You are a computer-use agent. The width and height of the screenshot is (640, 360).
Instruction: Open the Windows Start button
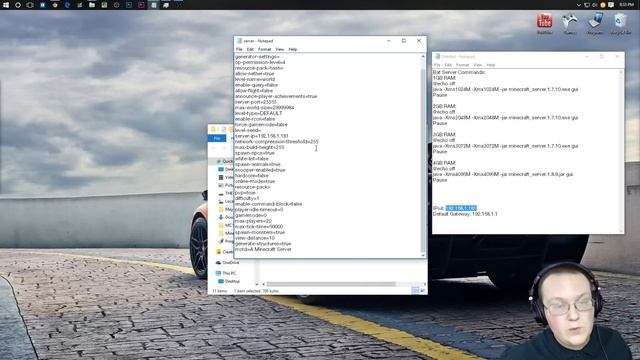(x=6, y=5)
